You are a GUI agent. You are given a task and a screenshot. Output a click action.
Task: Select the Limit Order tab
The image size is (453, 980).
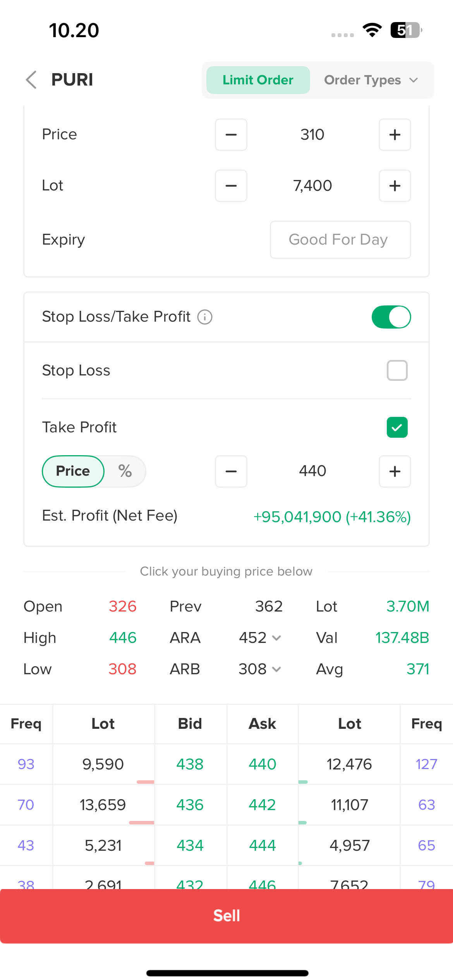pyautogui.click(x=258, y=80)
